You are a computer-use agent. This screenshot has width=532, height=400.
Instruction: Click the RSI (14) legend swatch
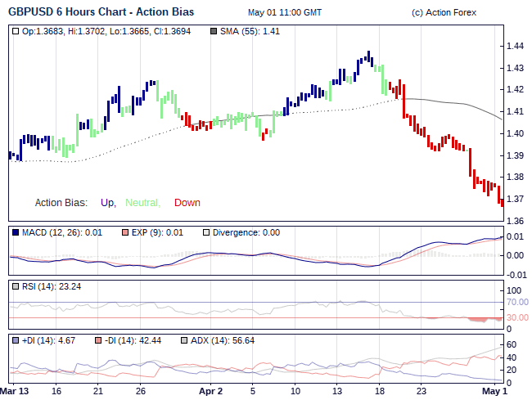click(16, 286)
